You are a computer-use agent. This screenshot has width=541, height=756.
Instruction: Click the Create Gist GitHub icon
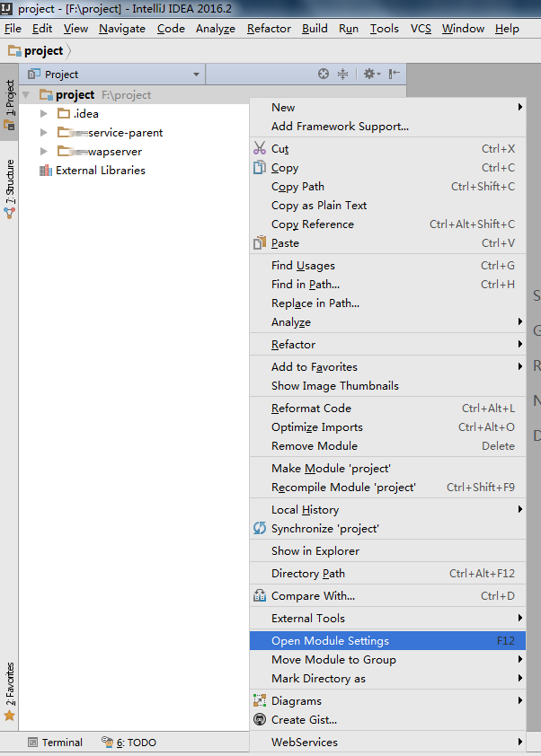click(x=260, y=719)
